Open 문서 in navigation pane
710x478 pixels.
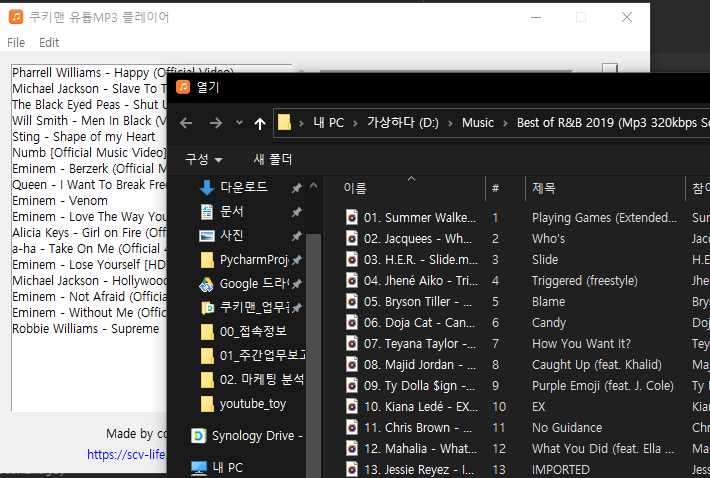[232, 211]
